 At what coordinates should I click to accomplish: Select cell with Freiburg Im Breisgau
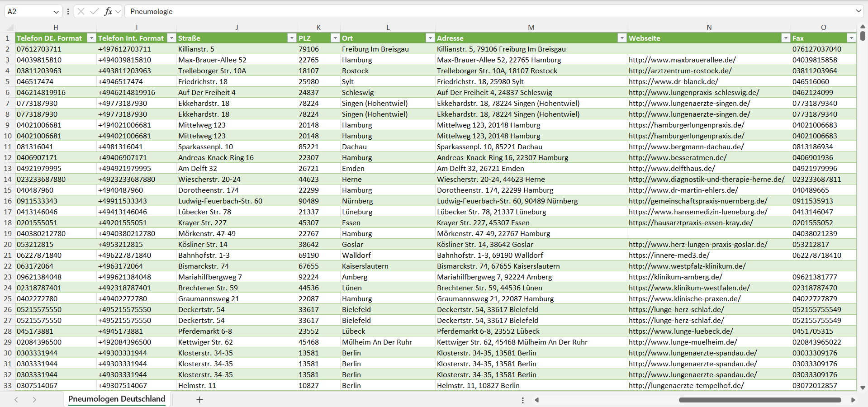(x=388, y=49)
